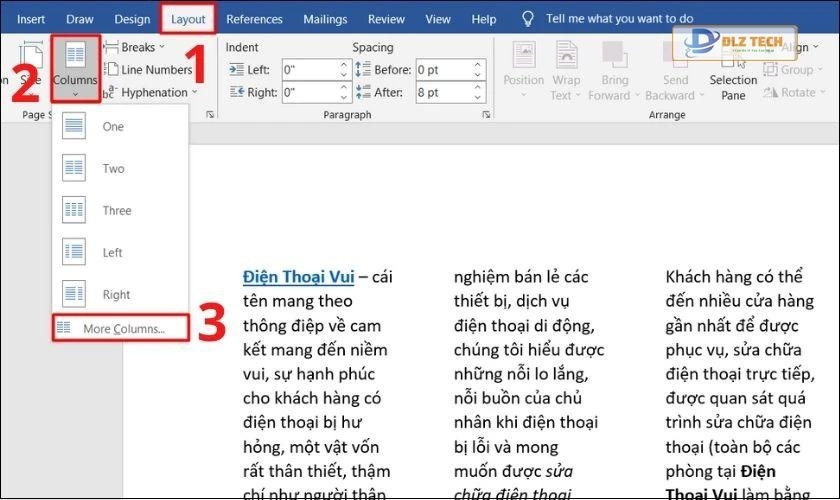This screenshot has height=500, width=840.
Task: Open the Insert tab
Action: point(31,19)
